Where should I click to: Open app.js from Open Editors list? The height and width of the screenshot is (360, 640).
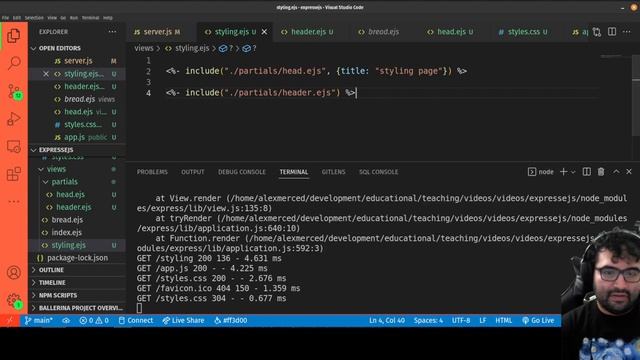[78, 137]
